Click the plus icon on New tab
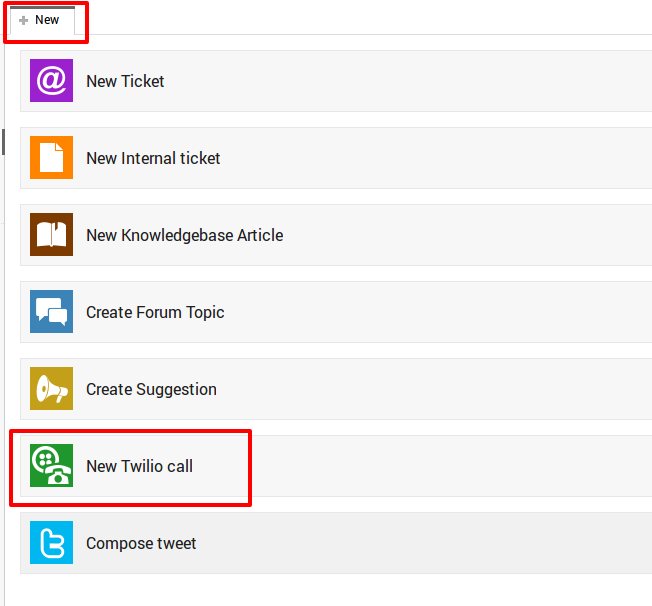Screen dimensions: 652x606 (24, 20)
